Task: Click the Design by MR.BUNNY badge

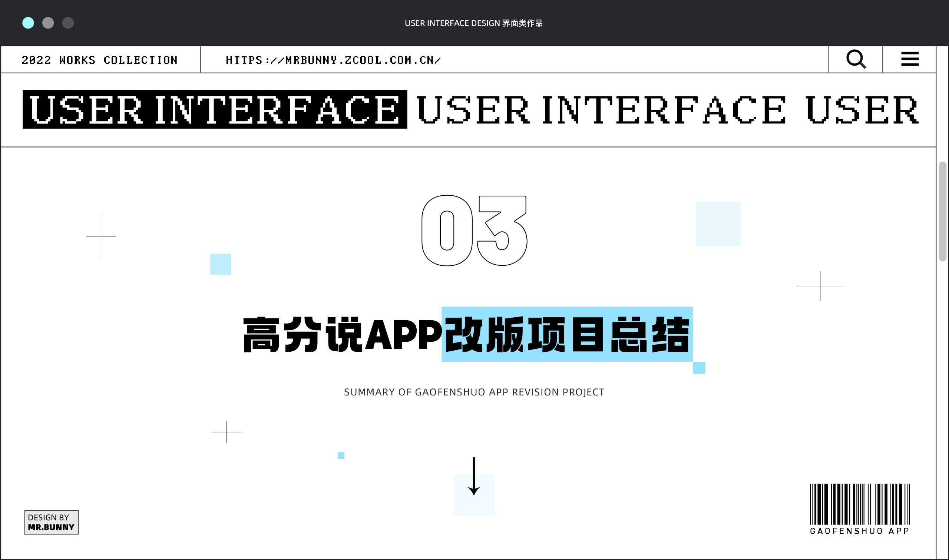Action: coord(51,522)
